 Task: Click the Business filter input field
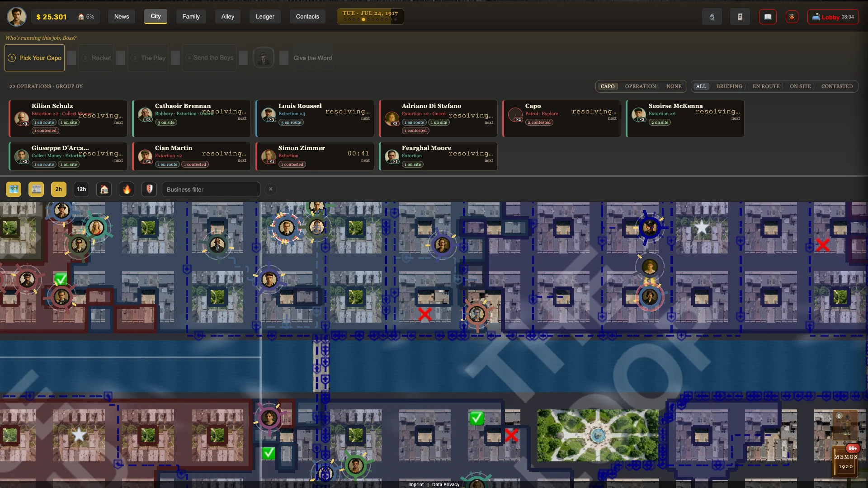coord(211,189)
